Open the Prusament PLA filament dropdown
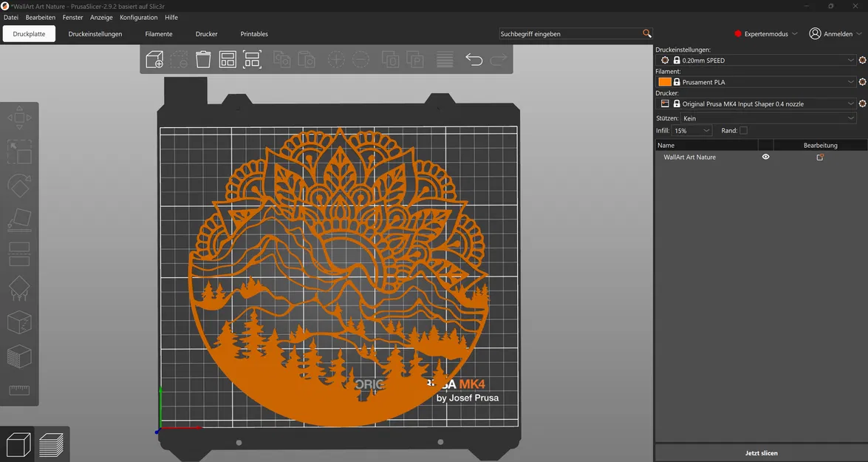The height and width of the screenshot is (462, 868). pyautogui.click(x=756, y=81)
